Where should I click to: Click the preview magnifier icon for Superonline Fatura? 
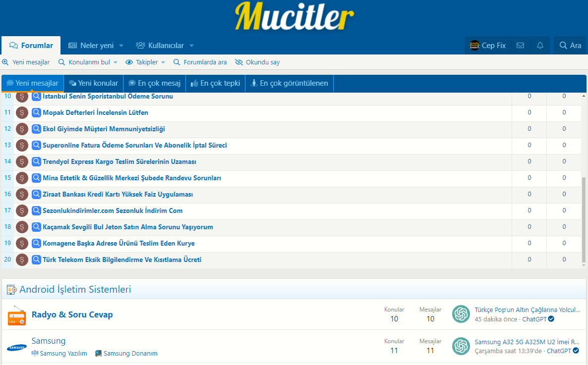point(36,145)
